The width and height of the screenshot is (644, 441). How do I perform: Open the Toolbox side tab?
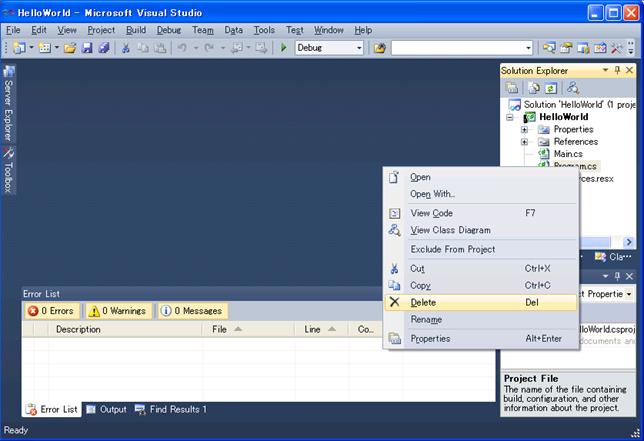pos(8,170)
